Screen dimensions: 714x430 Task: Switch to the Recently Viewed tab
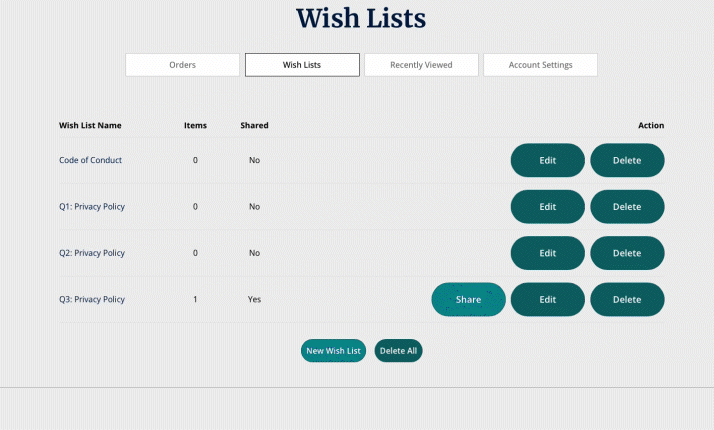click(421, 65)
